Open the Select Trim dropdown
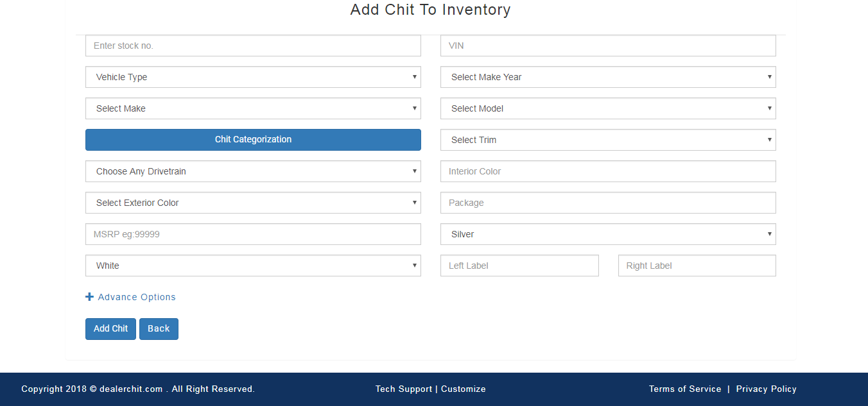868x406 pixels. [x=608, y=140]
